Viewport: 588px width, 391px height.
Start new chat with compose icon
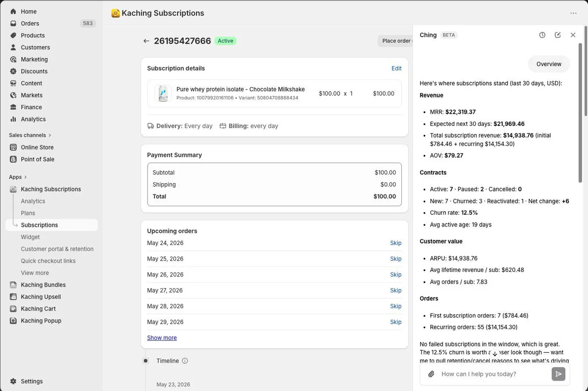point(558,35)
